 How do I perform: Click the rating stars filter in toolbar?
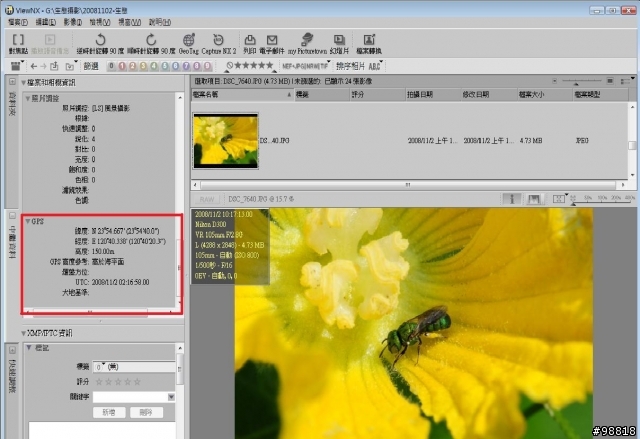[254, 65]
